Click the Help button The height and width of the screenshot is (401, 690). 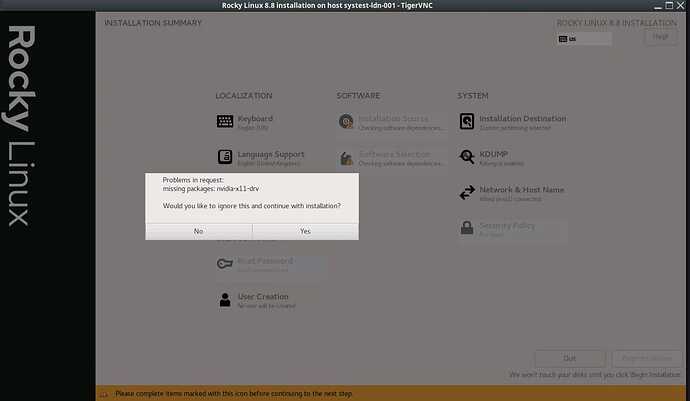(661, 37)
